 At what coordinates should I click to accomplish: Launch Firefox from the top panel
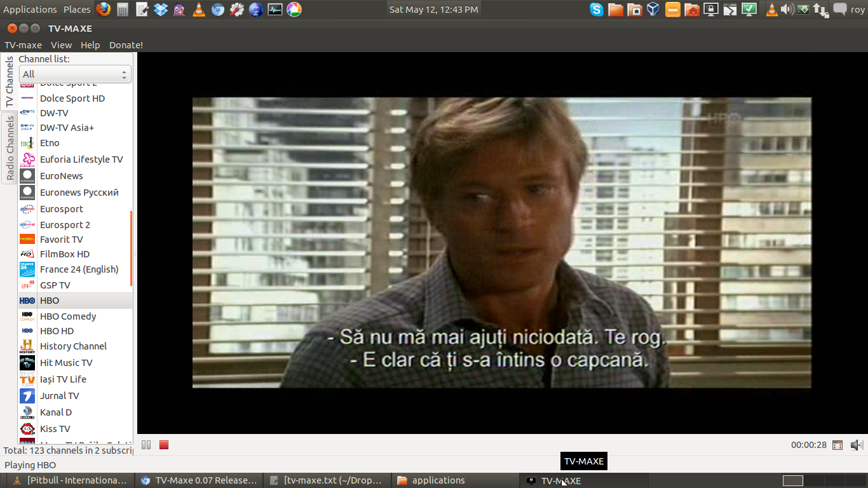(104, 10)
